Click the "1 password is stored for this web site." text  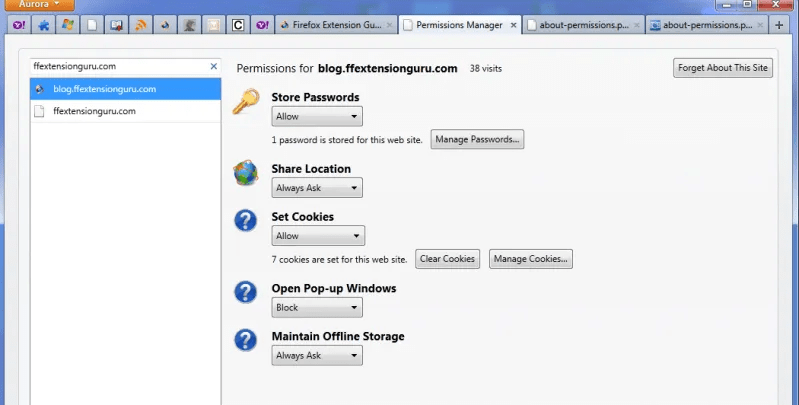pyautogui.click(x=347, y=140)
